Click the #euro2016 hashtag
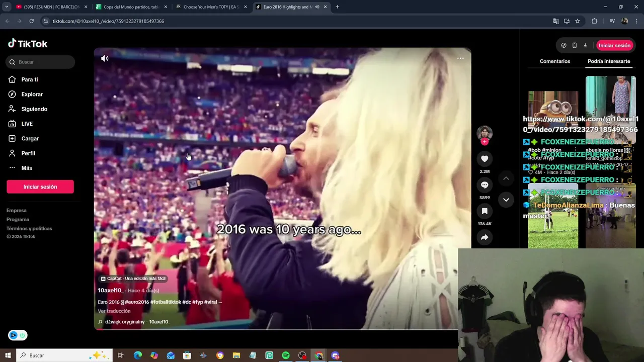Screen dimensions: 644x362 [137, 302]
